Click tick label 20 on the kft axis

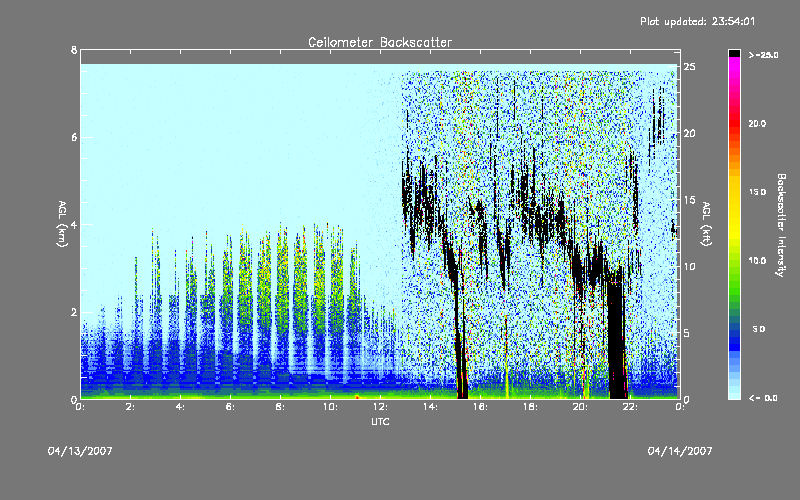click(689, 133)
